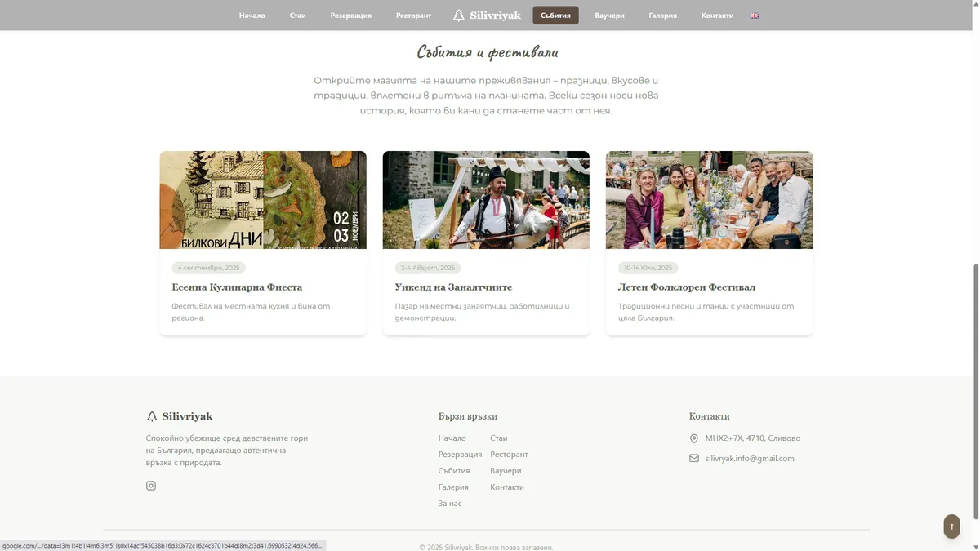980x551 pixels.
Task: Click the footer Silivriyak lantern logo
Action: tap(151, 415)
